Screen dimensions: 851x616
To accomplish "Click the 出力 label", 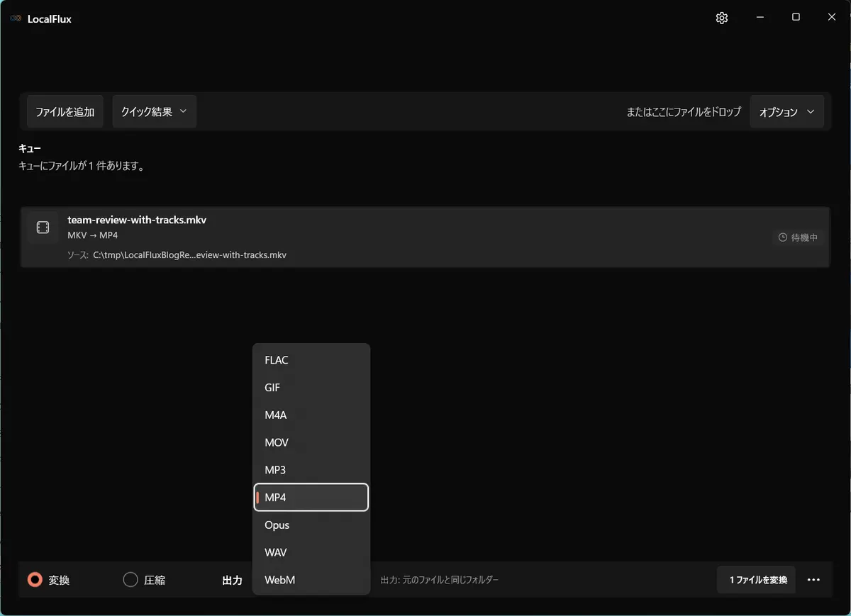I will pyautogui.click(x=233, y=580).
